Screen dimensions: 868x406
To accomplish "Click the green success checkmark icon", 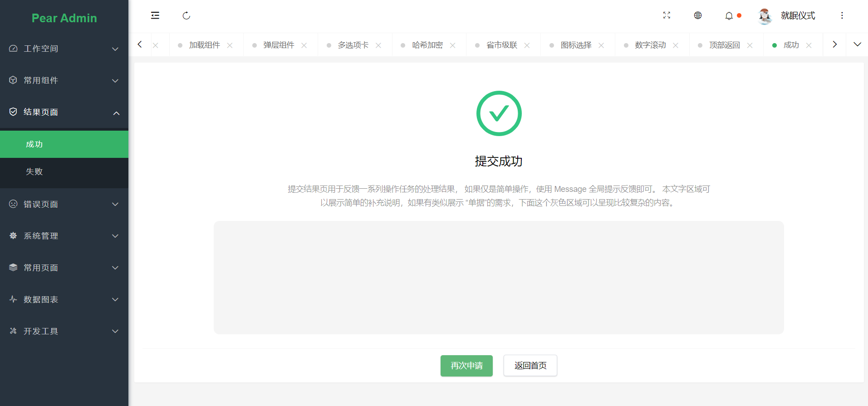I will point(499,113).
